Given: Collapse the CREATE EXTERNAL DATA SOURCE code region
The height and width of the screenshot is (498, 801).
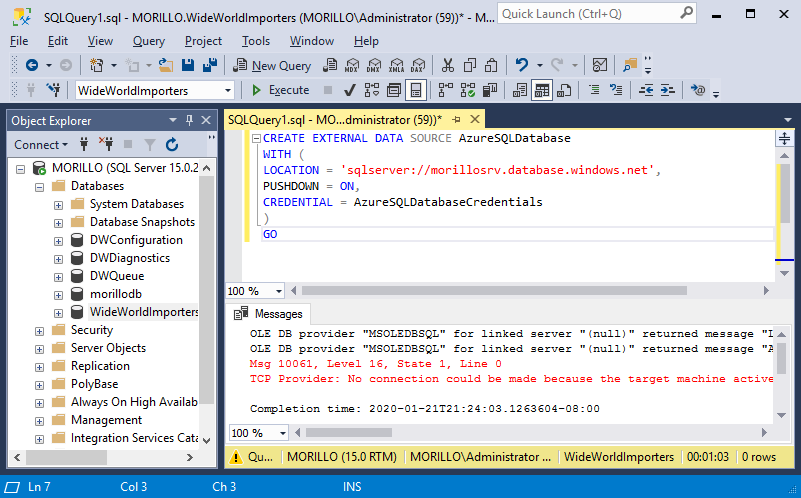Looking at the screenshot, I should click(x=257, y=138).
